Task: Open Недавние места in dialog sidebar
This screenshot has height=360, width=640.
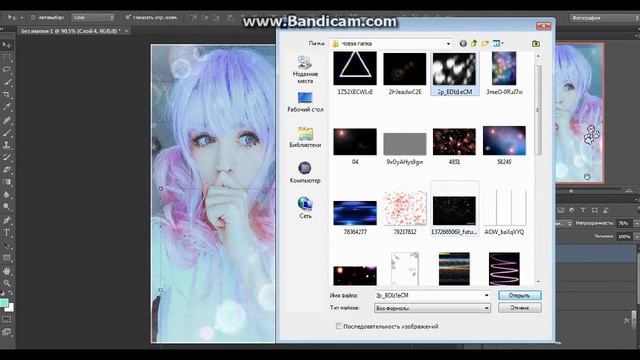Action: coord(305,70)
